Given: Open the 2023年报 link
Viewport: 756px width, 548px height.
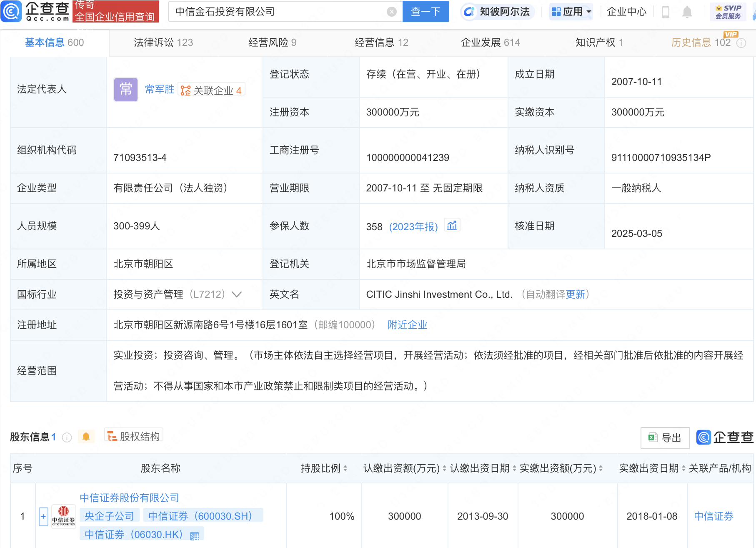Looking at the screenshot, I should click(x=413, y=227).
